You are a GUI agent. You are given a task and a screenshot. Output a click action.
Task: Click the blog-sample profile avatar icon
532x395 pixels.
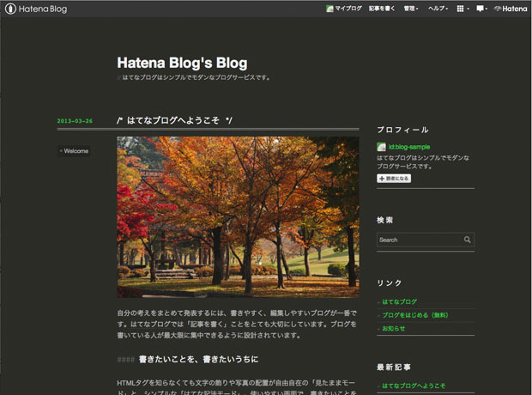[381, 147]
